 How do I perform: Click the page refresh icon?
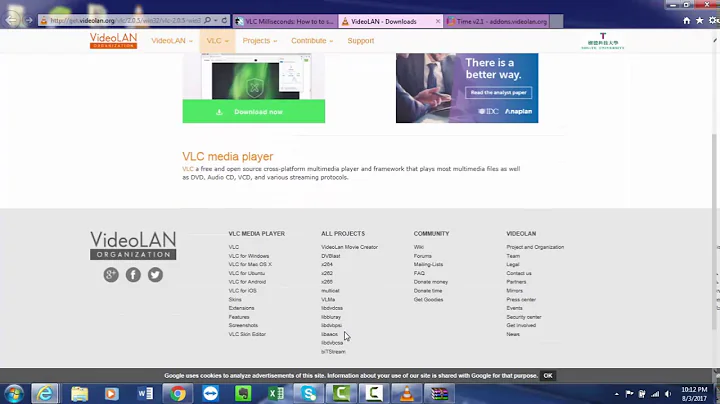(x=224, y=21)
